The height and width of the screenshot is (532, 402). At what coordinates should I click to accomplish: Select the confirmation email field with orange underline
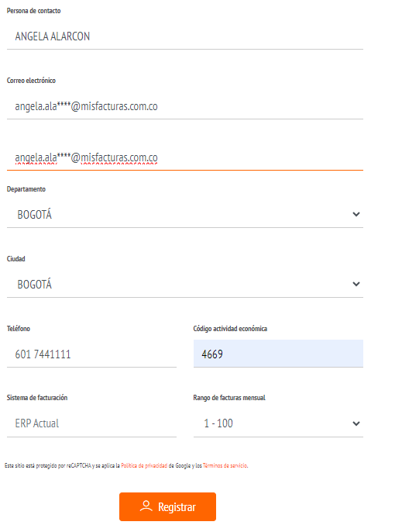coord(184,157)
